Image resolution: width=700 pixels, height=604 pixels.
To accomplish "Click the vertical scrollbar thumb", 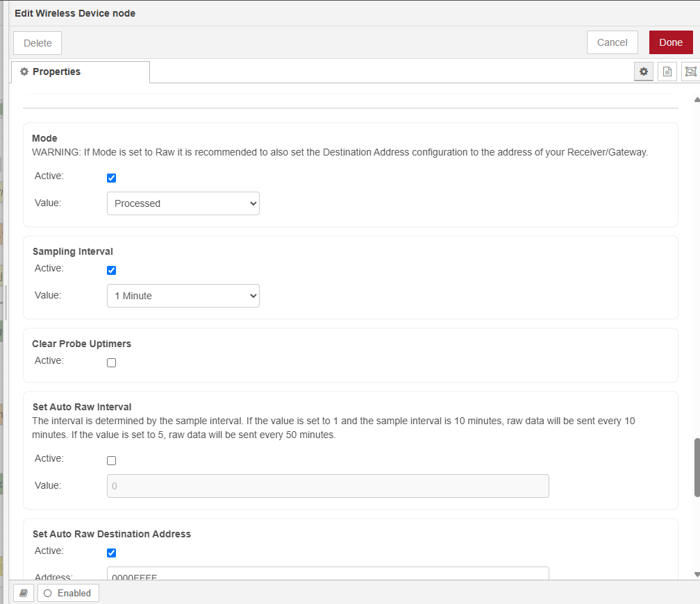I will [697, 467].
